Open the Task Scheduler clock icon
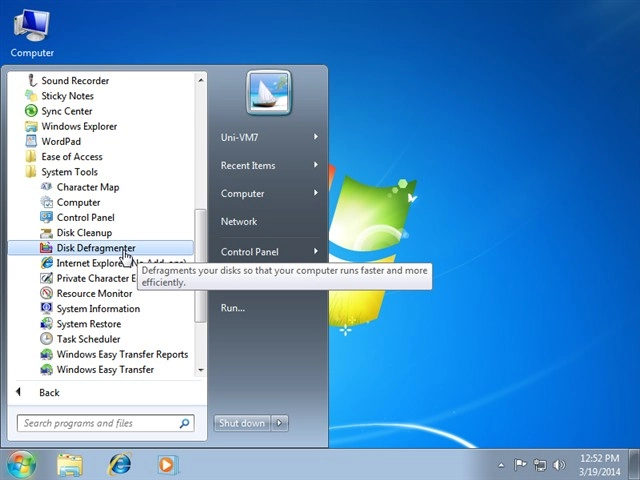The height and width of the screenshot is (480, 640). point(46,339)
